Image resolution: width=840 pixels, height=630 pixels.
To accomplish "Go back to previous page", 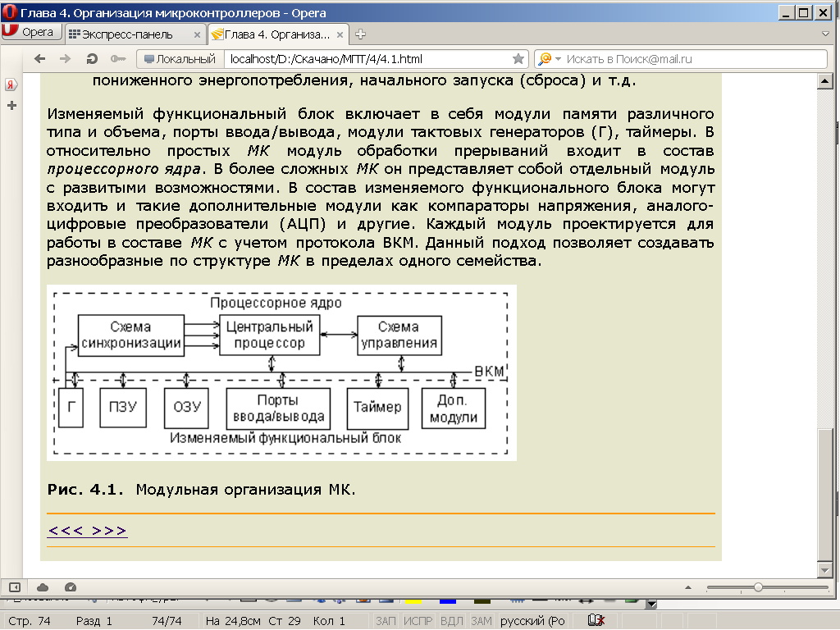I will [39, 59].
